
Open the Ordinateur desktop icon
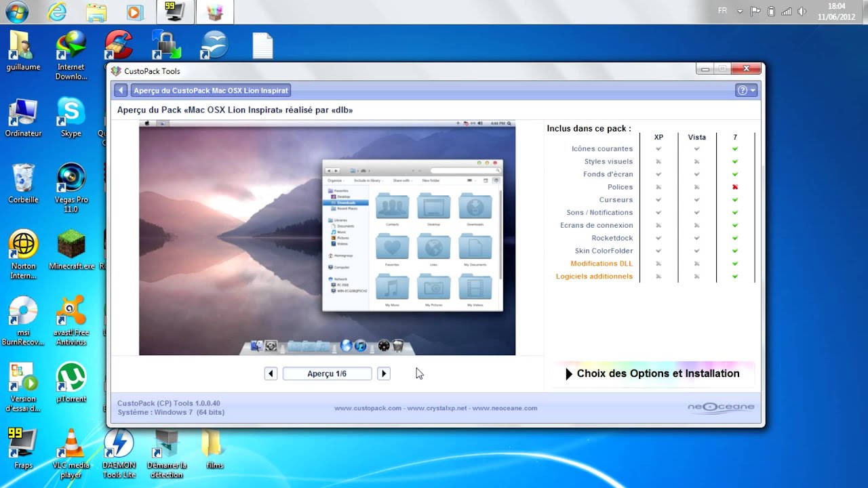pyautogui.click(x=23, y=117)
